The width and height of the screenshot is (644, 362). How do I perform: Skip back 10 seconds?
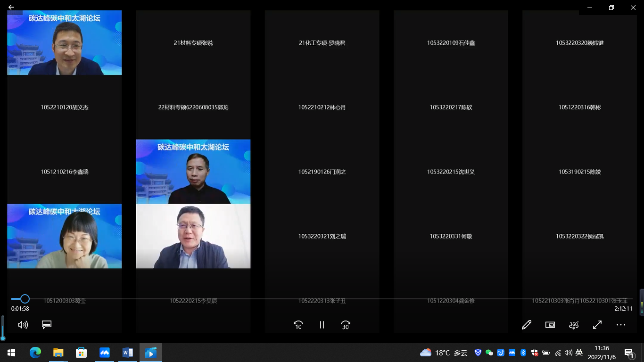(x=298, y=325)
